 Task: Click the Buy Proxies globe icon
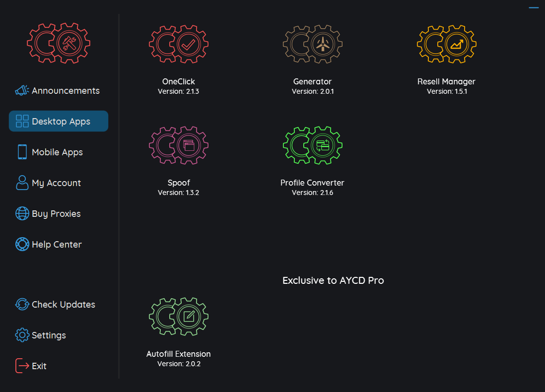[x=22, y=214]
